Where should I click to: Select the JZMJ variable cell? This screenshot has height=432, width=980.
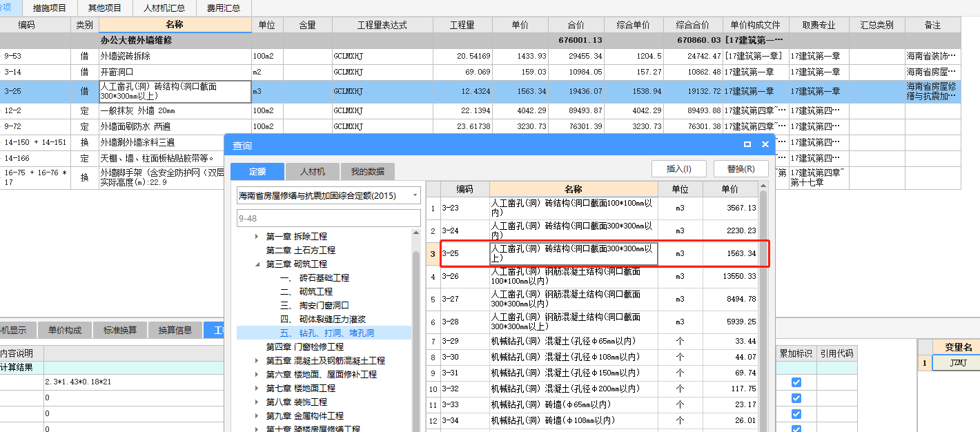(956, 363)
